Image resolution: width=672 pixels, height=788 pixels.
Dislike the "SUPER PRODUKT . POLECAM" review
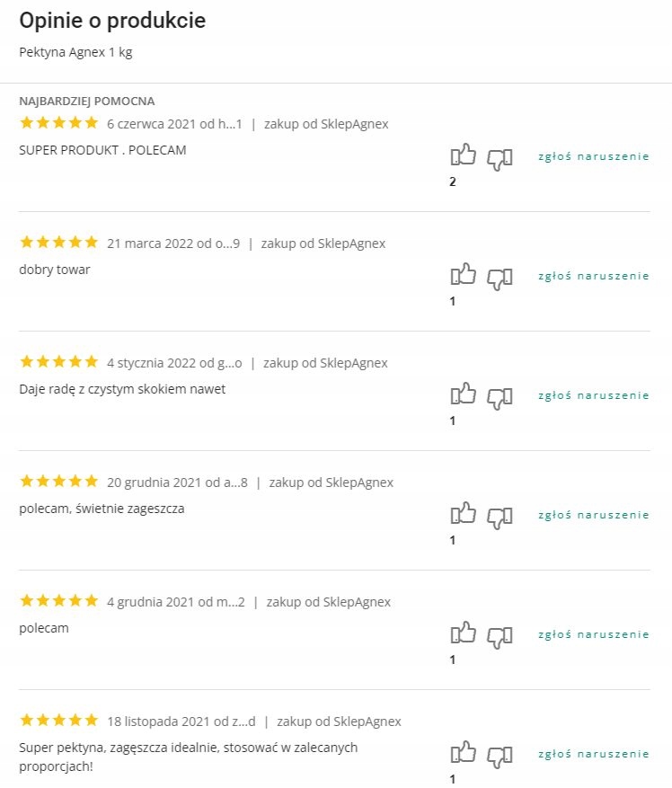point(500,158)
